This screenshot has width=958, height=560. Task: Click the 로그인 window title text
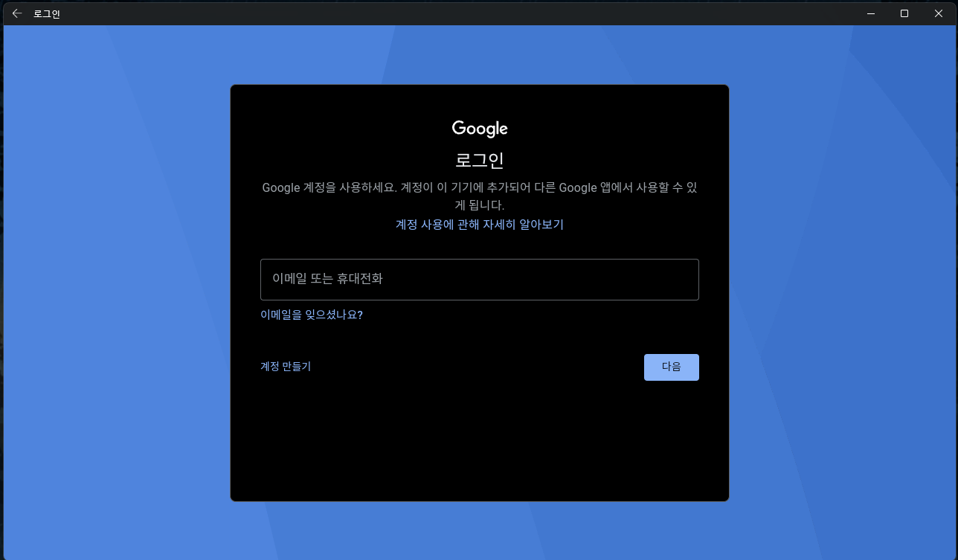point(47,14)
